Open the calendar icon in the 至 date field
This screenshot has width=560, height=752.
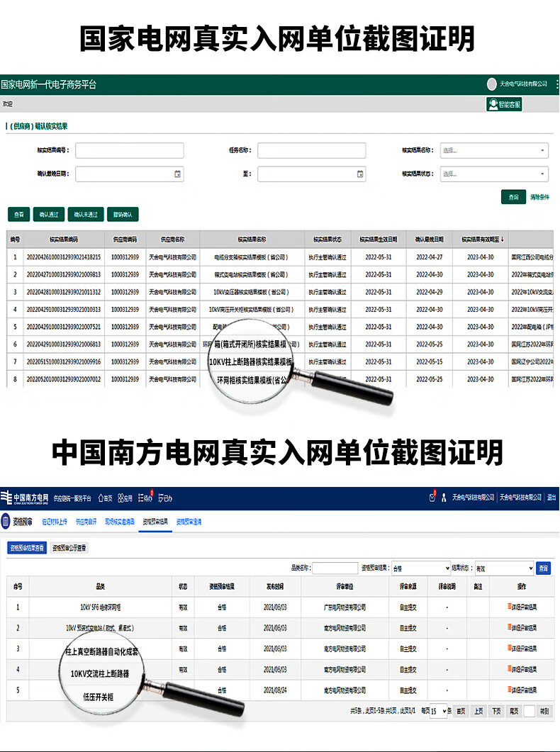click(x=360, y=174)
